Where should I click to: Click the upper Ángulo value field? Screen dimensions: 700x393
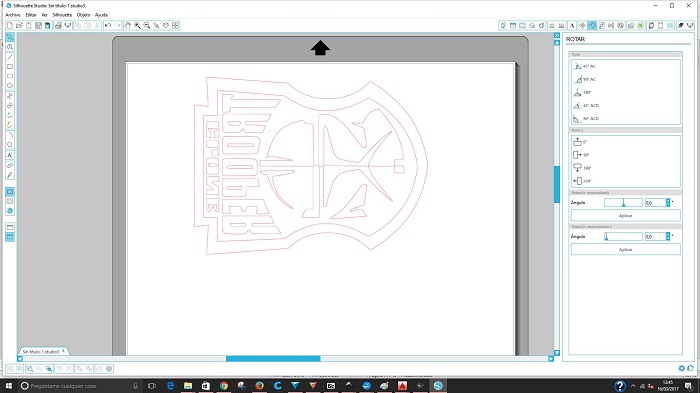pyautogui.click(x=655, y=203)
